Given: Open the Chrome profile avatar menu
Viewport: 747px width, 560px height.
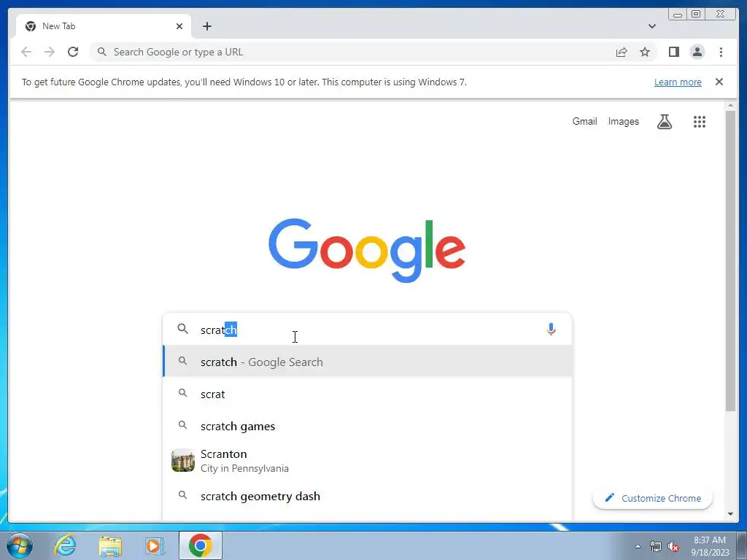Looking at the screenshot, I should coord(697,52).
